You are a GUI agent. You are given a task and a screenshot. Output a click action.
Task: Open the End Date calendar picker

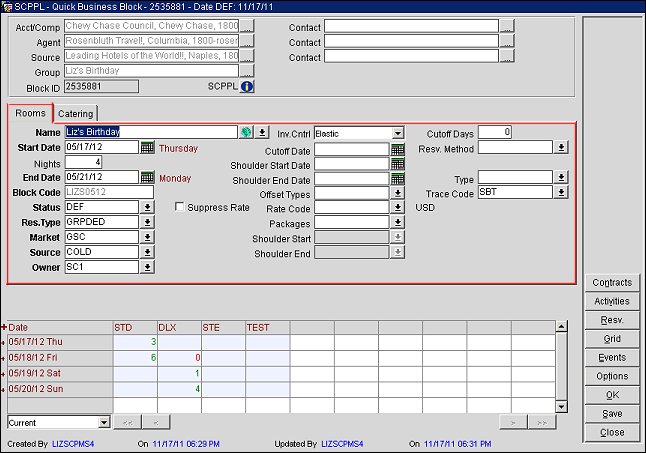147,178
